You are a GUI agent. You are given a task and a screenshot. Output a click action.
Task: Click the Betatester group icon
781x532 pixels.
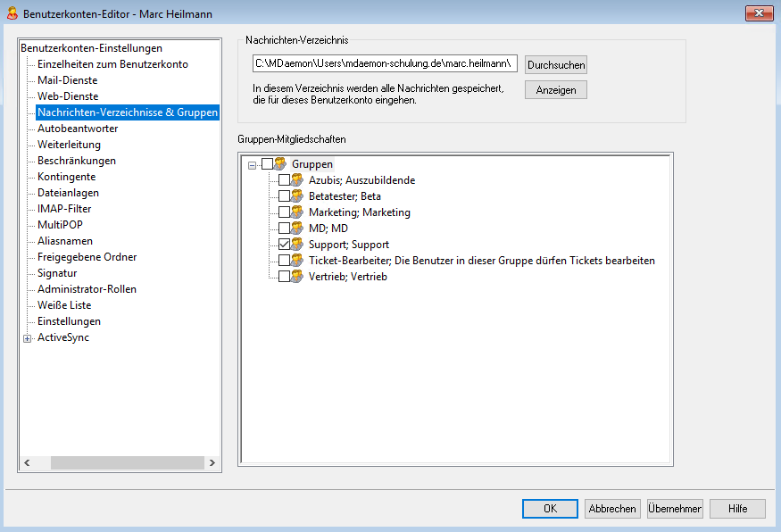point(298,196)
